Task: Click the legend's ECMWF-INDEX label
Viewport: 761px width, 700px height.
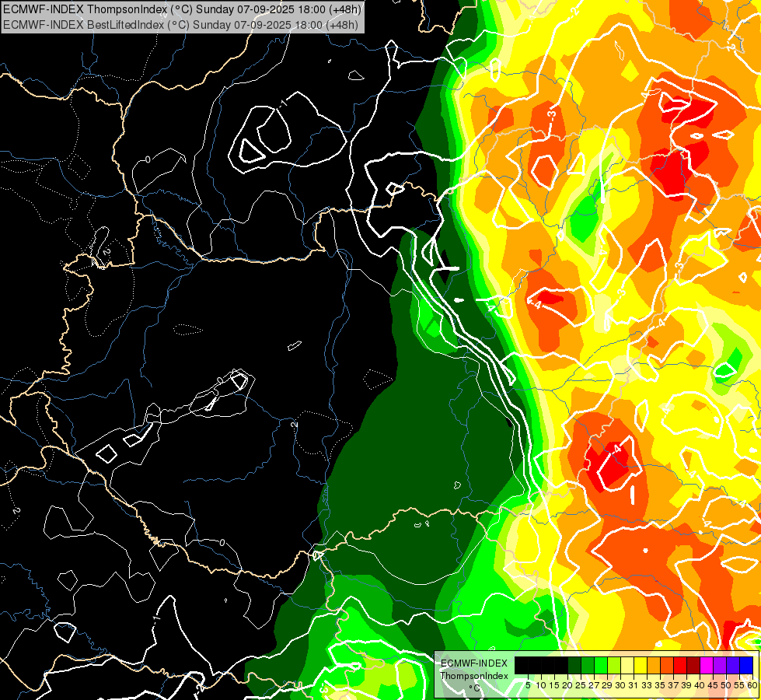Action: [474, 663]
